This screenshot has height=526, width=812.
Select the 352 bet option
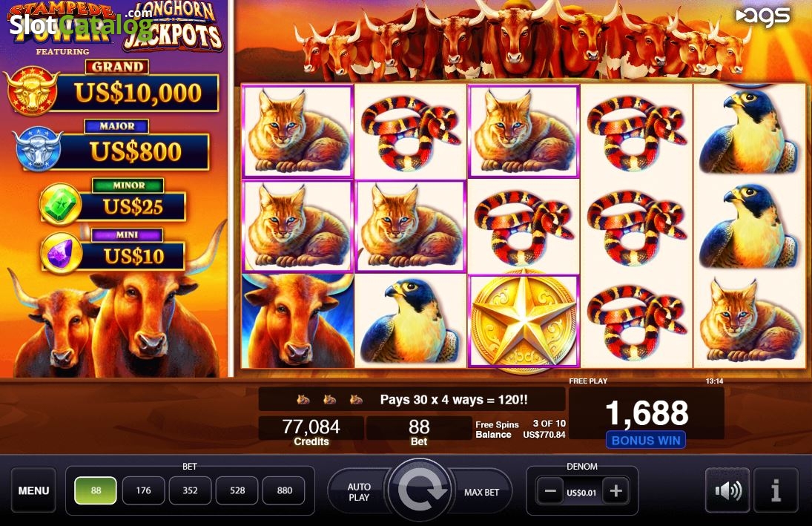pyautogui.click(x=190, y=490)
